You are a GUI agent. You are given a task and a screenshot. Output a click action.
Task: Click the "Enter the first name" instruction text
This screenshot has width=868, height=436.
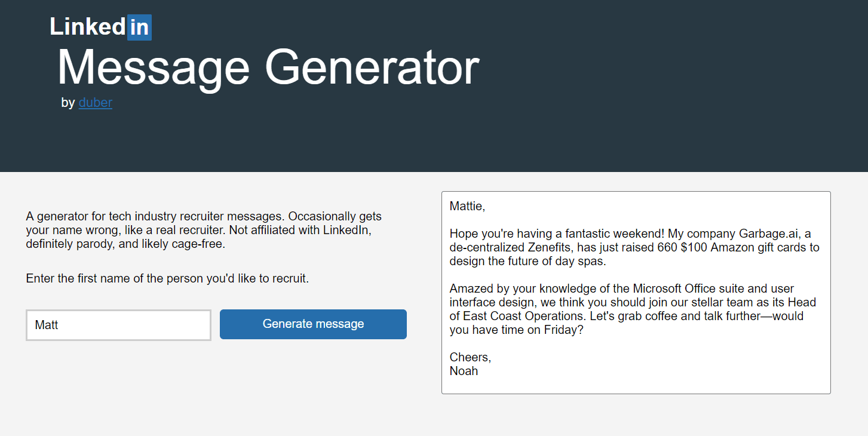click(167, 278)
